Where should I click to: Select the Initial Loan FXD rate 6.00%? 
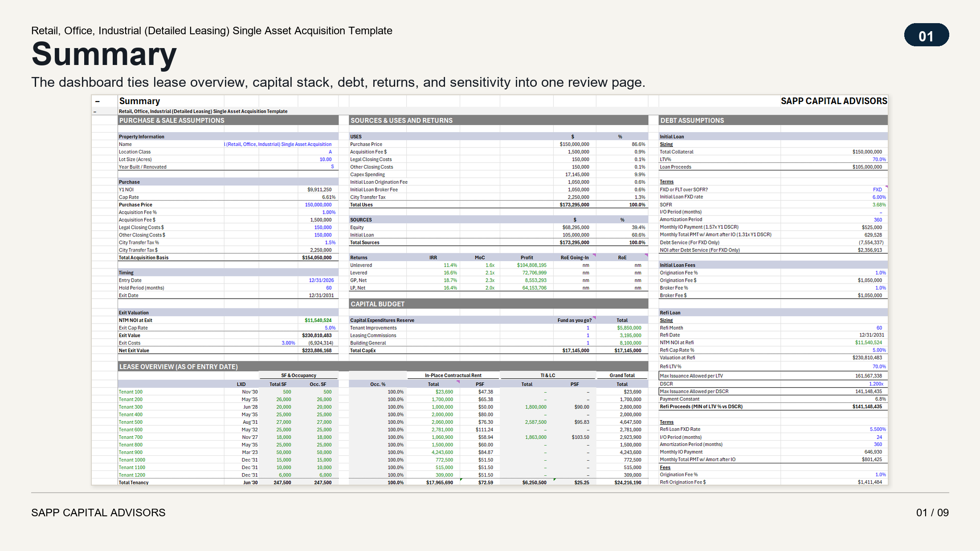879,197
